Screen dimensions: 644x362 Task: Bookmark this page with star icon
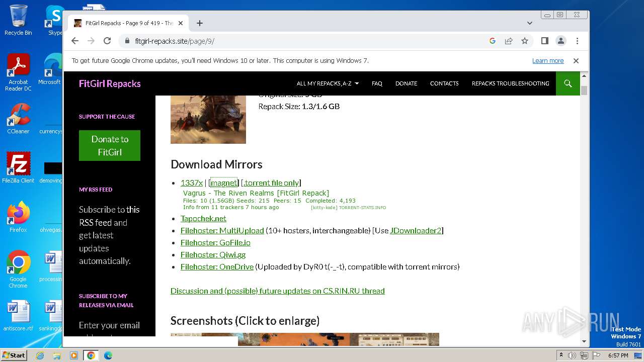pos(525,41)
